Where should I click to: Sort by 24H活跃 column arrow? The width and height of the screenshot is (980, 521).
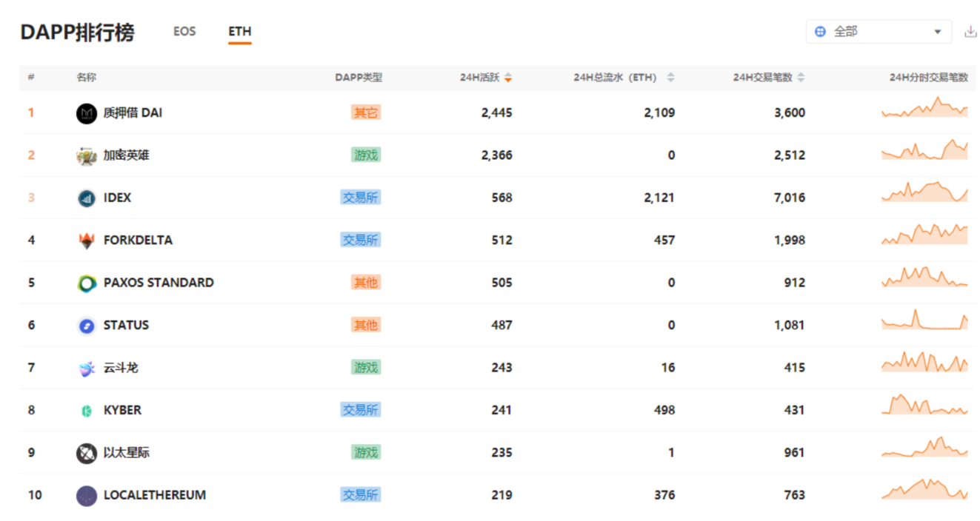click(508, 78)
